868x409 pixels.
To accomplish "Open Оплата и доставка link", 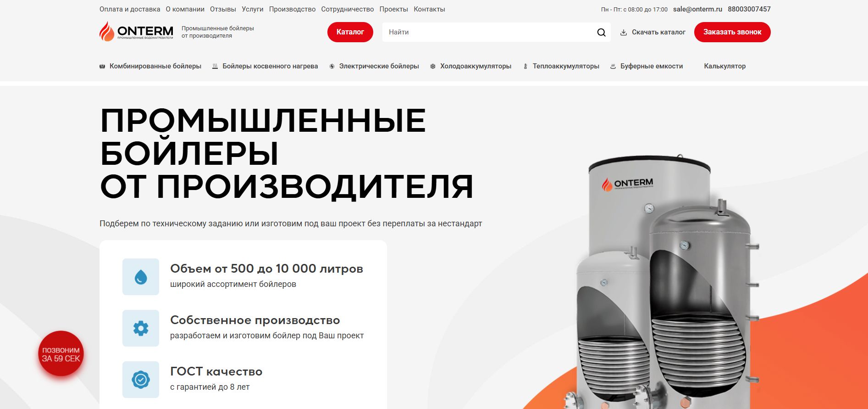I will click(130, 9).
